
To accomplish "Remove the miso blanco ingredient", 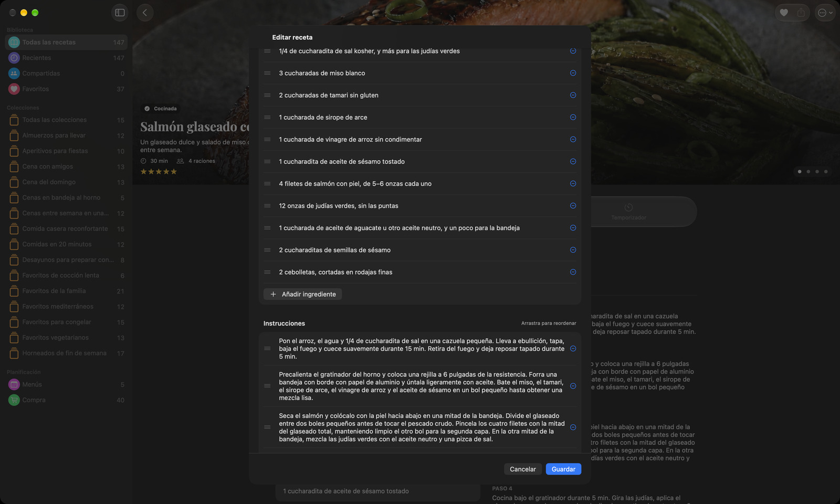I will coord(573,73).
